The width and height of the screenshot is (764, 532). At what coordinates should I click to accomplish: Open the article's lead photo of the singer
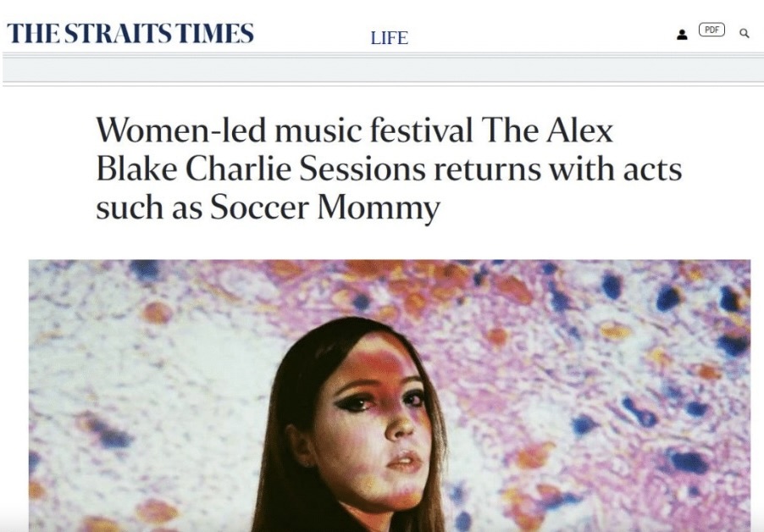tap(390, 396)
